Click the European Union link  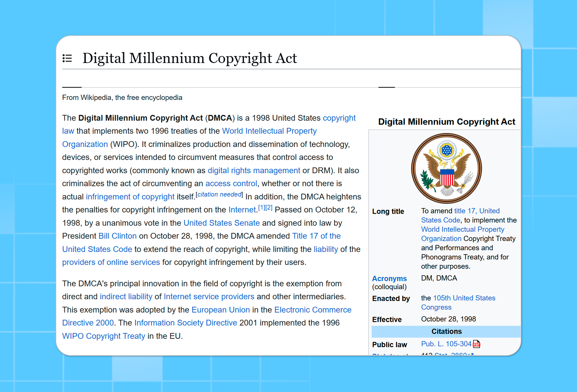220,310
